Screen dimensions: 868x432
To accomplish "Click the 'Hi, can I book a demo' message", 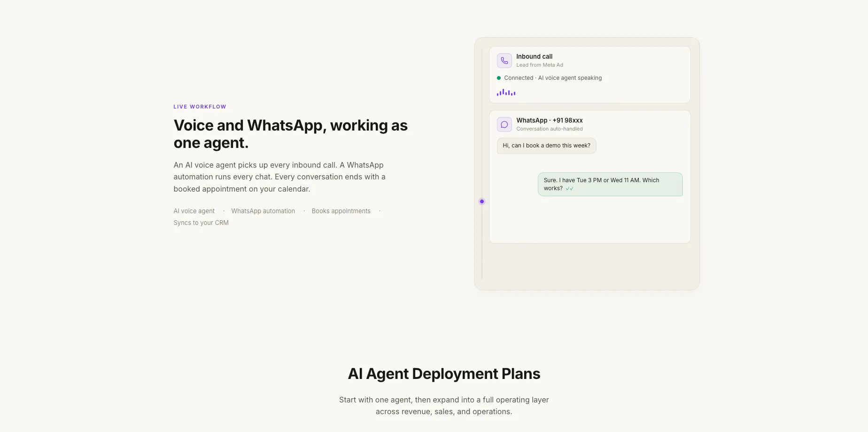I will [547, 146].
